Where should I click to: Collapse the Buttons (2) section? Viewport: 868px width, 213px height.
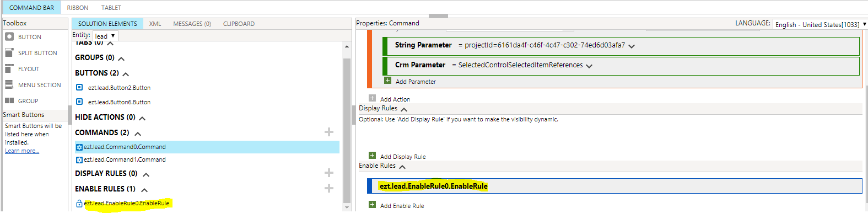(126, 74)
